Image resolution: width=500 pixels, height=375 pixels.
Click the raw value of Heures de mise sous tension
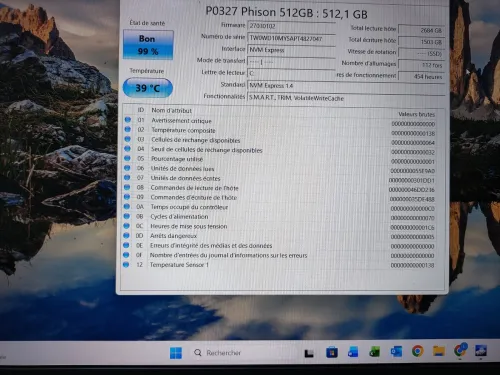point(412,228)
